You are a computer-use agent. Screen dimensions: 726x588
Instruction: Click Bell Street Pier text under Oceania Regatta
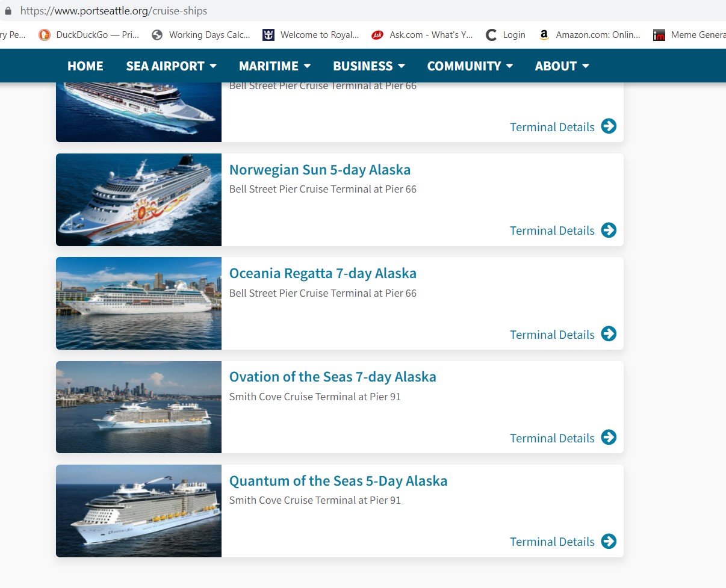pos(323,293)
